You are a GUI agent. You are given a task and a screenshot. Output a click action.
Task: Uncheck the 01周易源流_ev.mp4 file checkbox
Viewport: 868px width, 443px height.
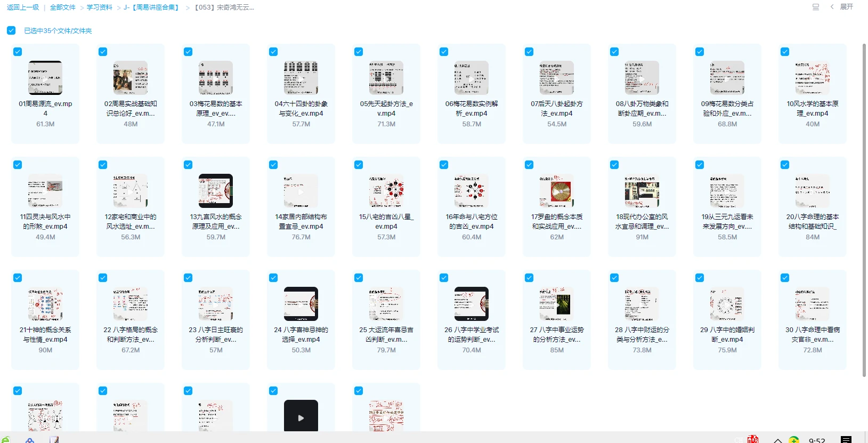18,52
